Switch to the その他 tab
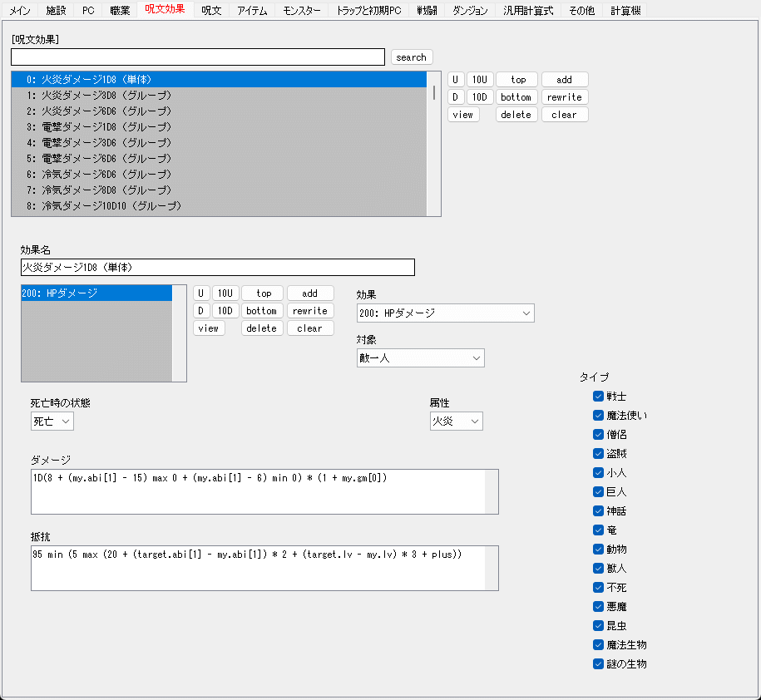The width and height of the screenshot is (761, 700). click(x=582, y=10)
